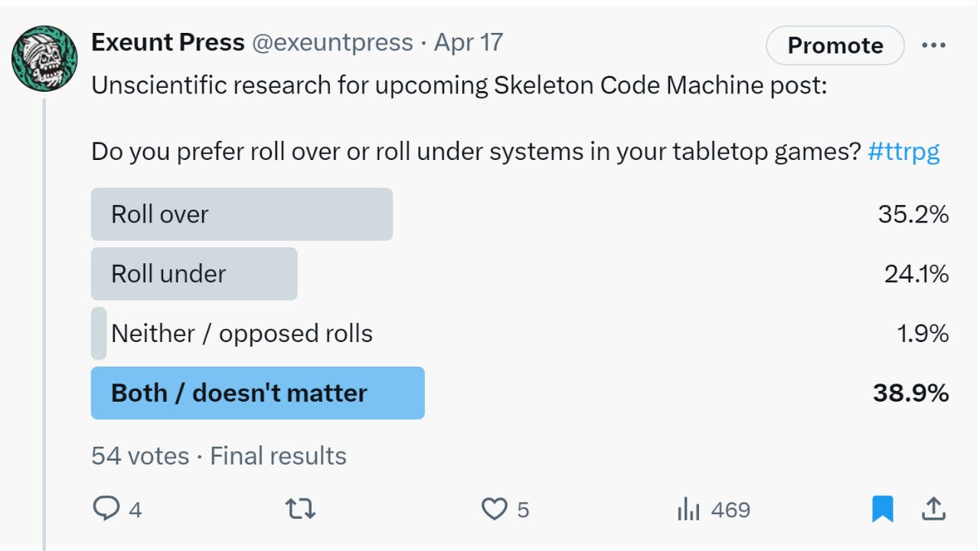View the 54 votes final results
Image resolution: width=980 pixels, height=551 pixels.
(218, 456)
